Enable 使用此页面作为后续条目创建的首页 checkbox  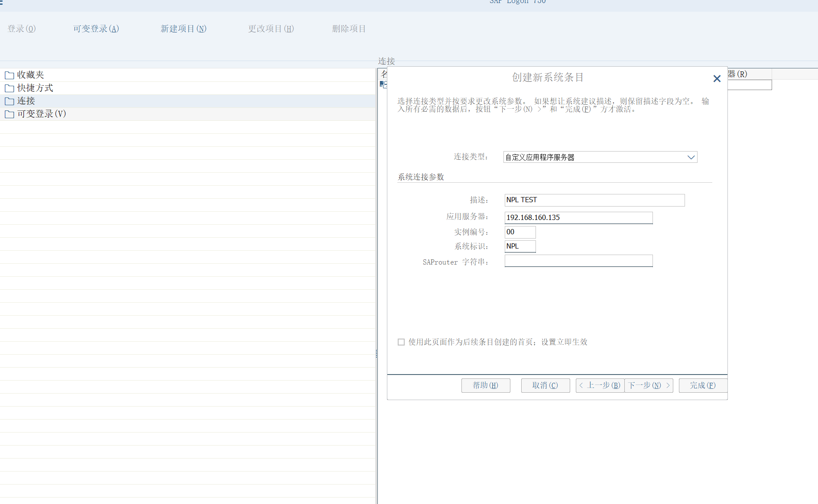(x=401, y=342)
